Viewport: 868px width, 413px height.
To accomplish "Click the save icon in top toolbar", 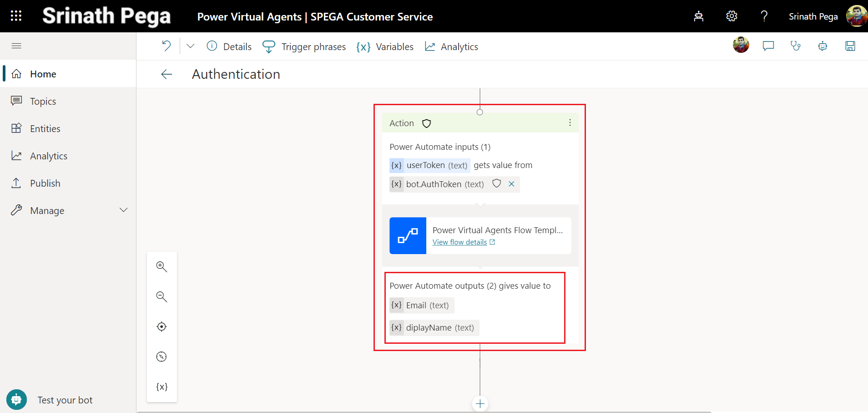I will click(x=850, y=46).
